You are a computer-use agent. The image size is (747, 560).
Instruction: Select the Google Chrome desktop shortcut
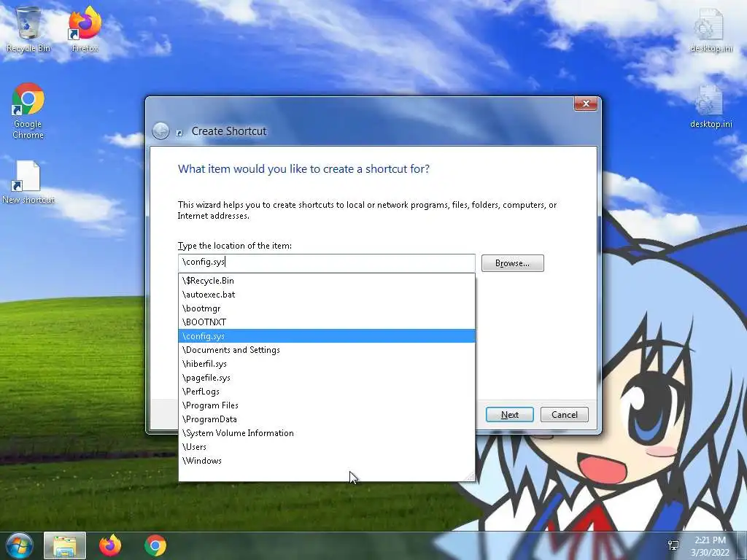click(x=28, y=111)
